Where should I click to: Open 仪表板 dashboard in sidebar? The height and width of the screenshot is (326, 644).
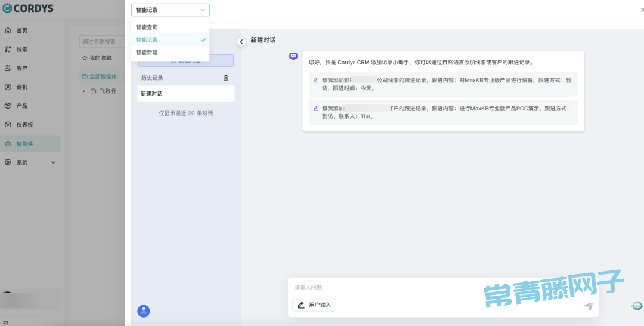[24, 125]
